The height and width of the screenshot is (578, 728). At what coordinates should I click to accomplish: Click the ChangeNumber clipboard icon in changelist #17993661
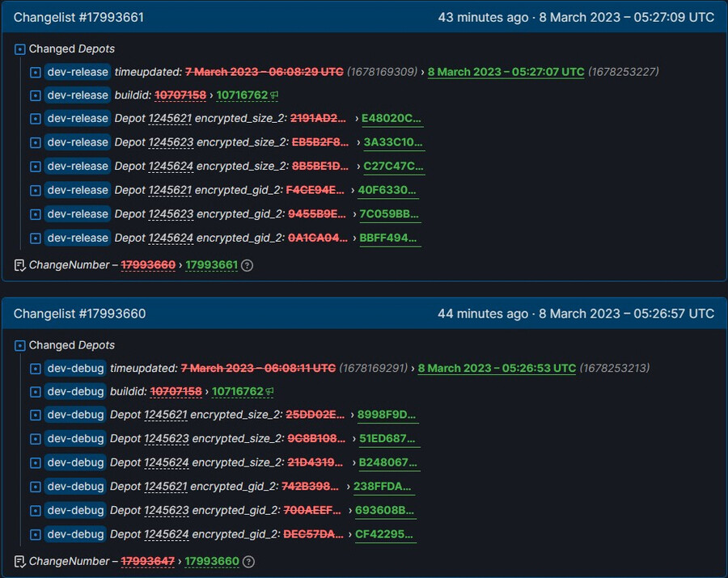point(18,264)
